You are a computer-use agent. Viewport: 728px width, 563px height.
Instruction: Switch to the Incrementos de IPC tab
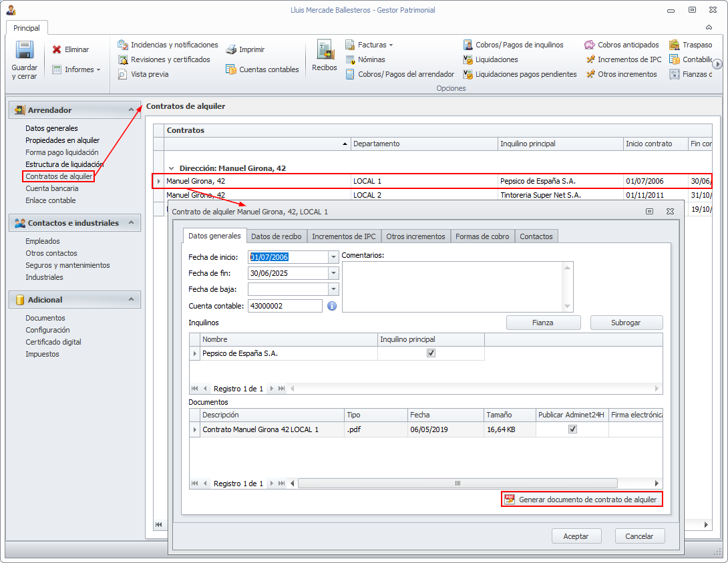pyautogui.click(x=344, y=236)
